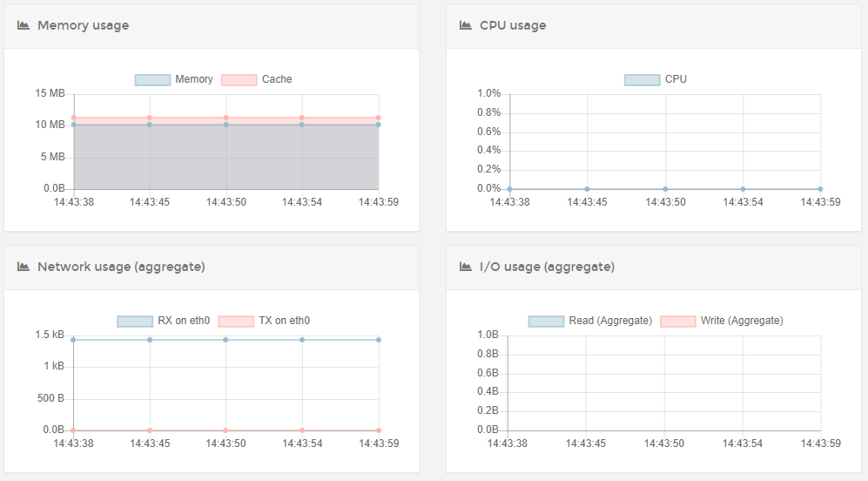Click the Read (Aggregate) legend label

(610, 321)
